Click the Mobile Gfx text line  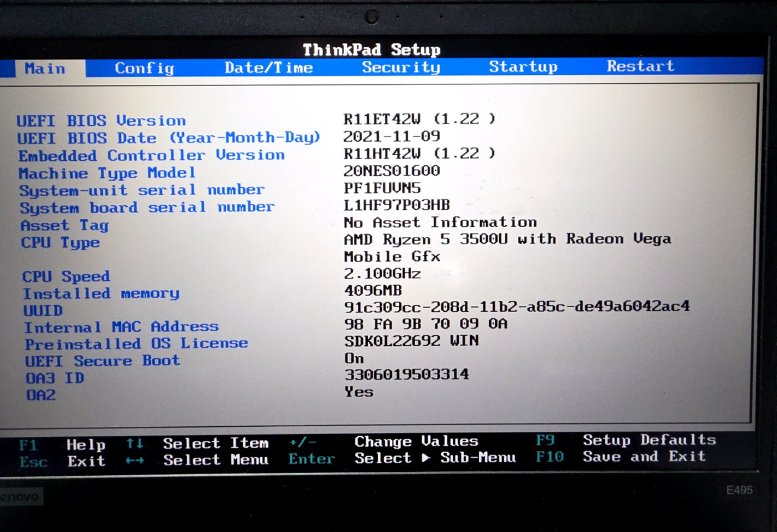click(392, 256)
